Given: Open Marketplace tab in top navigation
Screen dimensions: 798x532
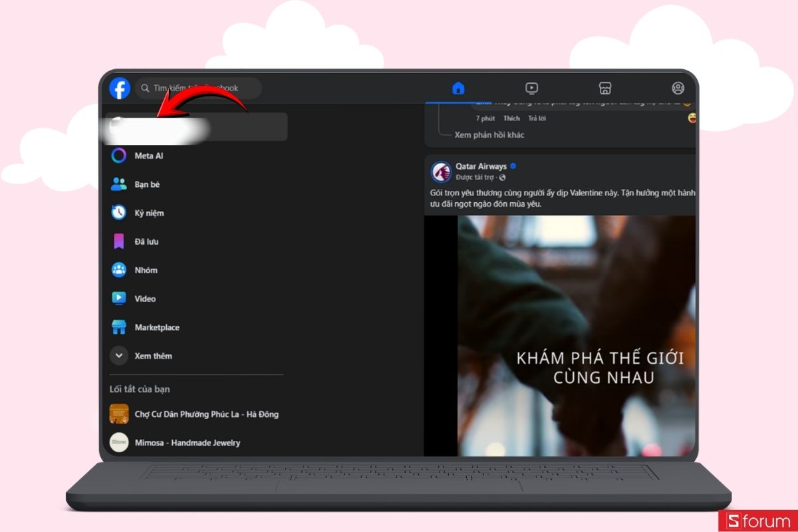Looking at the screenshot, I should (604, 88).
